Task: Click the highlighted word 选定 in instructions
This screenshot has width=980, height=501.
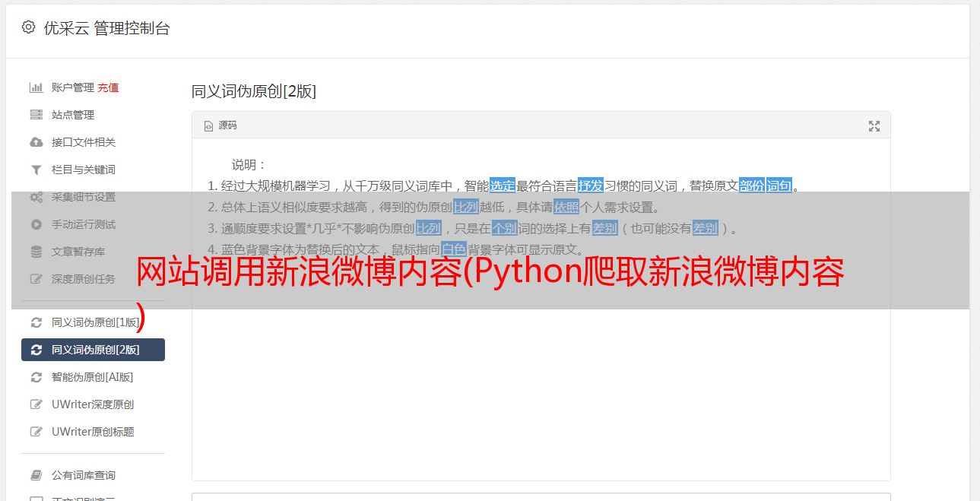Action: coord(503,185)
